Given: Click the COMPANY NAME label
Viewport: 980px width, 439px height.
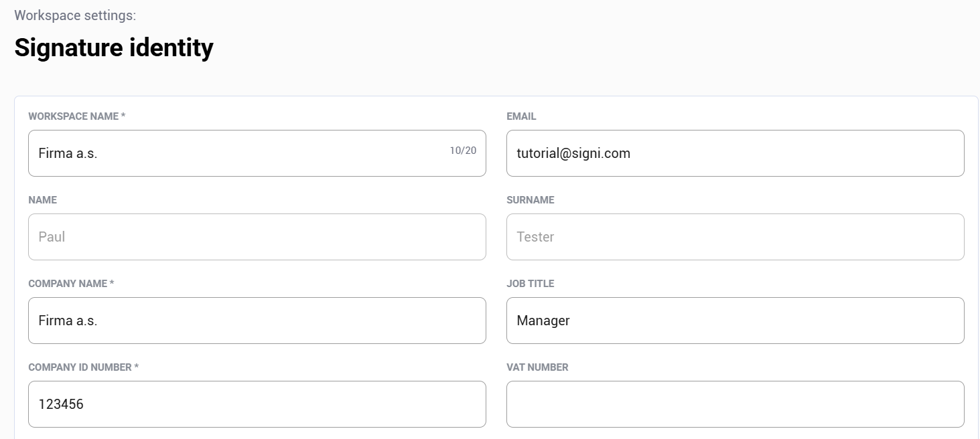Looking at the screenshot, I should (x=68, y=284).
